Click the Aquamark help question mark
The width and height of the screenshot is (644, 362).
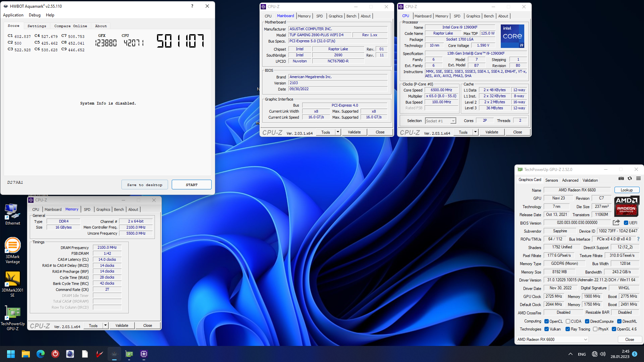click(x=192, y=6)
